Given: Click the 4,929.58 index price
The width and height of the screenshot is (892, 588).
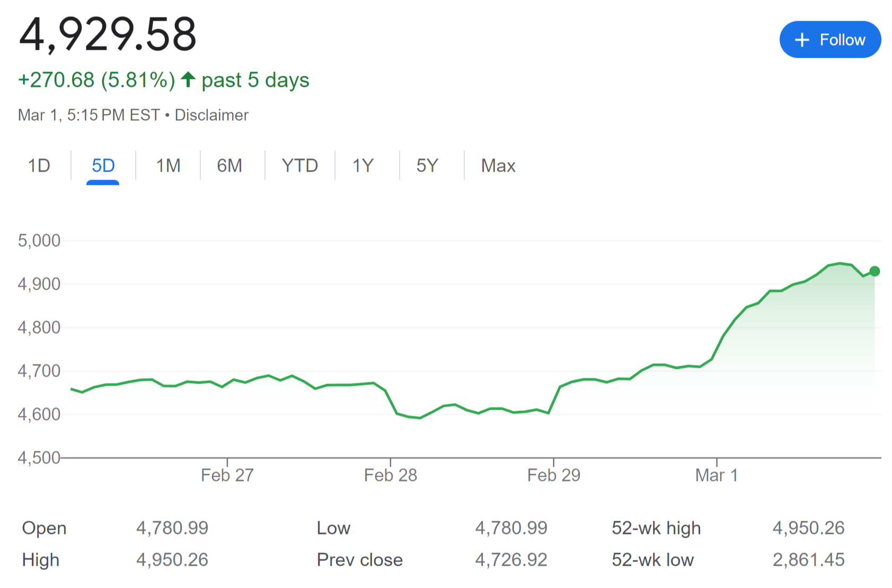Looking at the screenshot, I should point(108,34).
